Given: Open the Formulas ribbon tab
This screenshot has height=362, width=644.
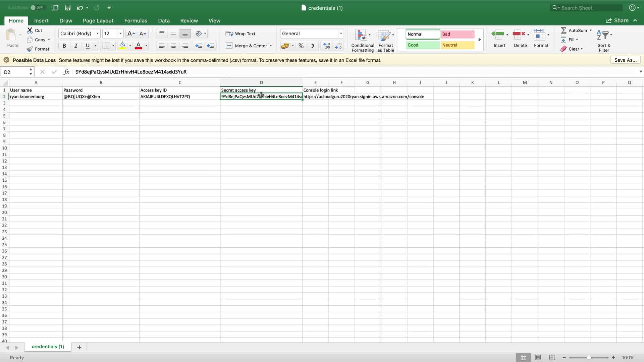Looking at the screenshot, I should coord(136,20).
